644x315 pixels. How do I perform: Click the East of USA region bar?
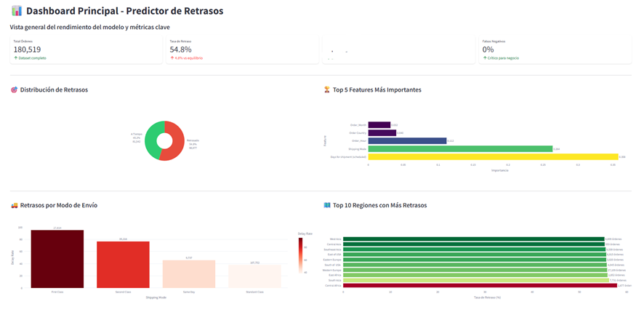[x=475, y=255]
